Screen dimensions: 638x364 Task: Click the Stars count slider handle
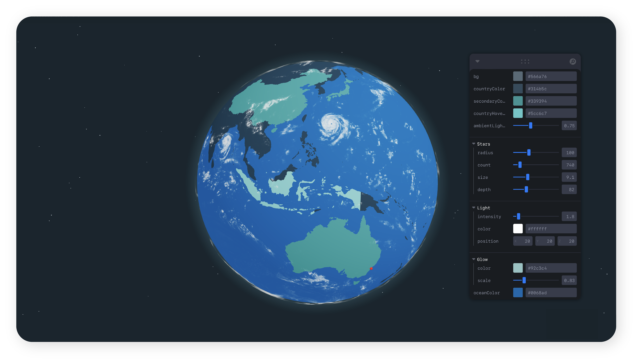[x=520, y=165]
